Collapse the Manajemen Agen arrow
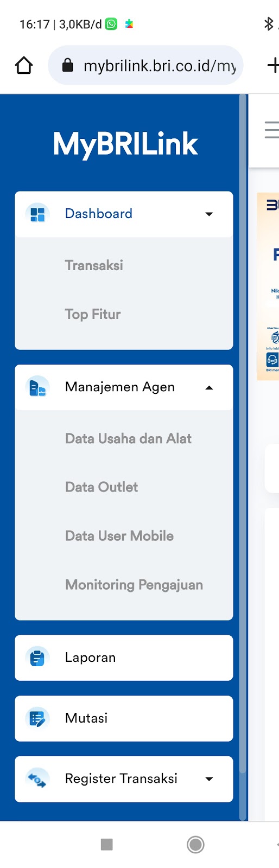 click(x=209, y=388)
